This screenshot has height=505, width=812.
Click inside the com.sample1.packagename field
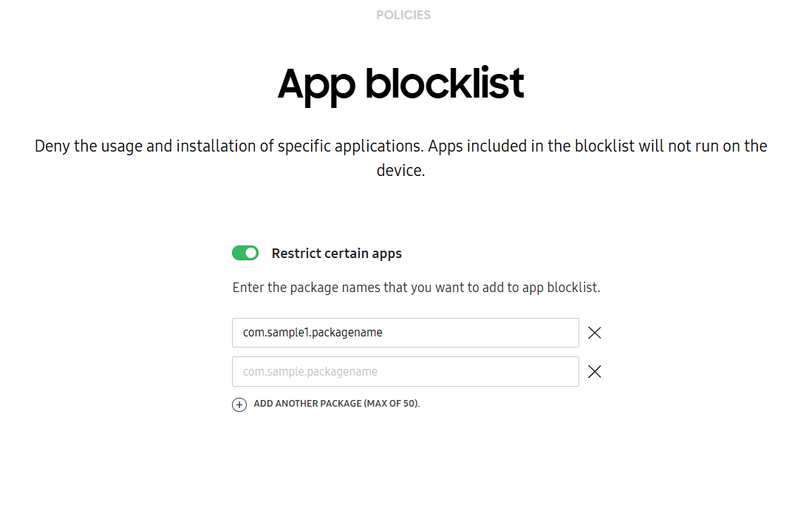point(405,333)
